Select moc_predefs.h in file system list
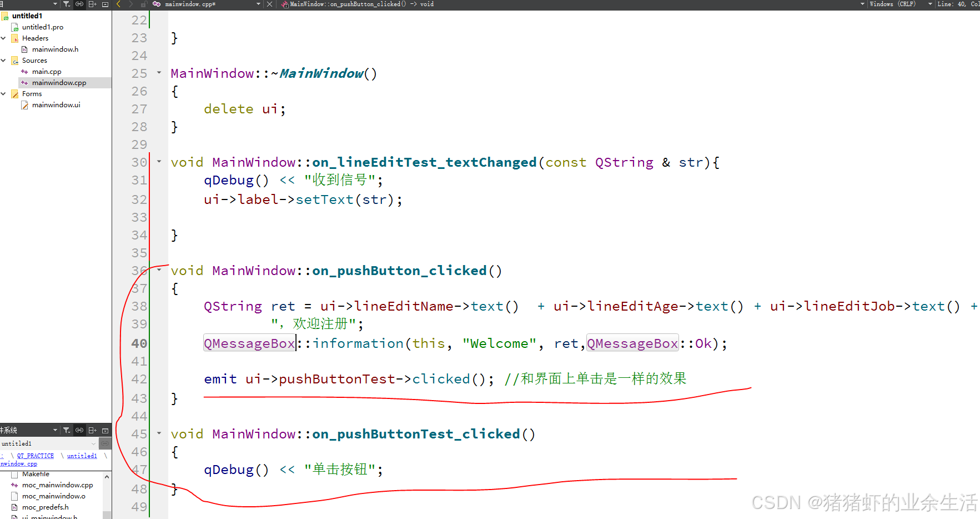The height and width of the screenshot is (519, 980). click(45, 507)
